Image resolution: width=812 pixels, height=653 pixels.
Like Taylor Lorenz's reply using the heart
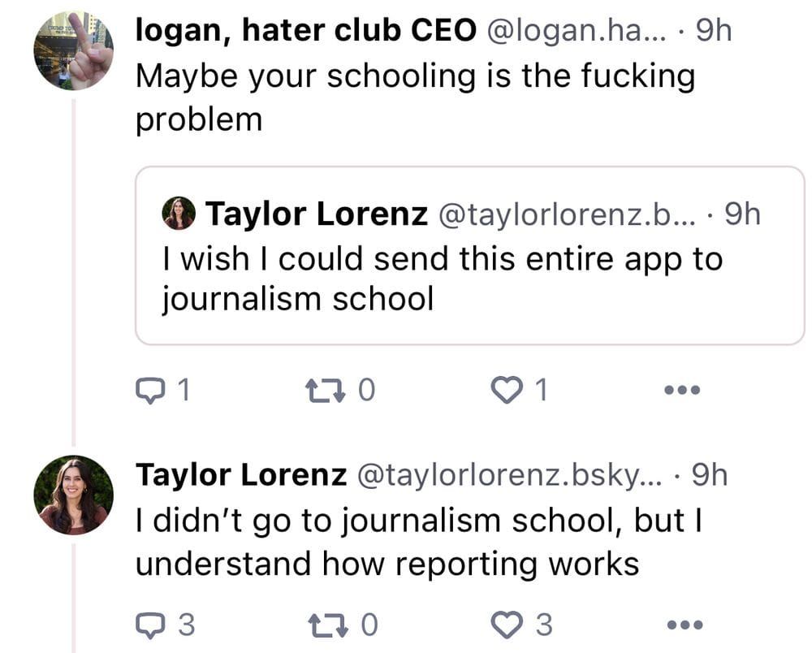(507, 625)
